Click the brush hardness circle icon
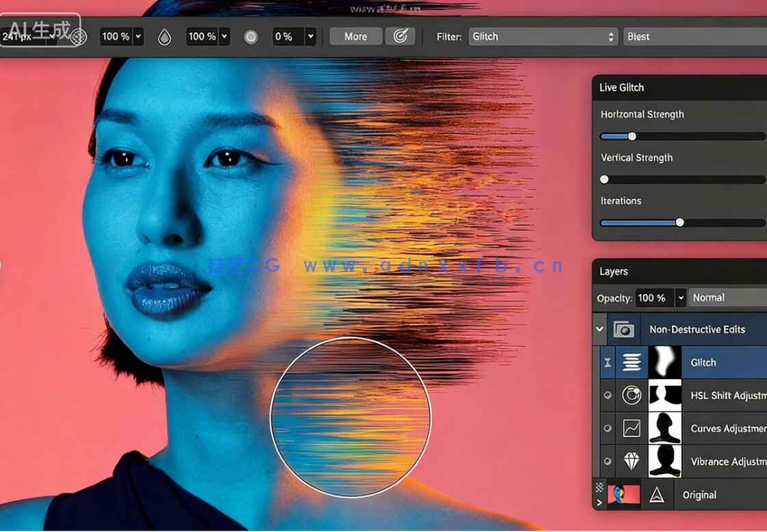This screenshot has height=532, width=767. point(250,36)
